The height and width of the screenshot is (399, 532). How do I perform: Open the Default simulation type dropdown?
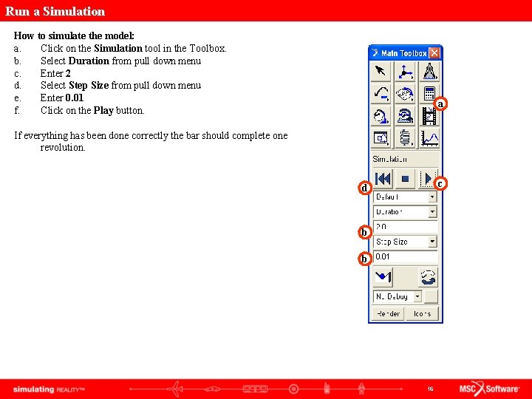tap(405, 197)
